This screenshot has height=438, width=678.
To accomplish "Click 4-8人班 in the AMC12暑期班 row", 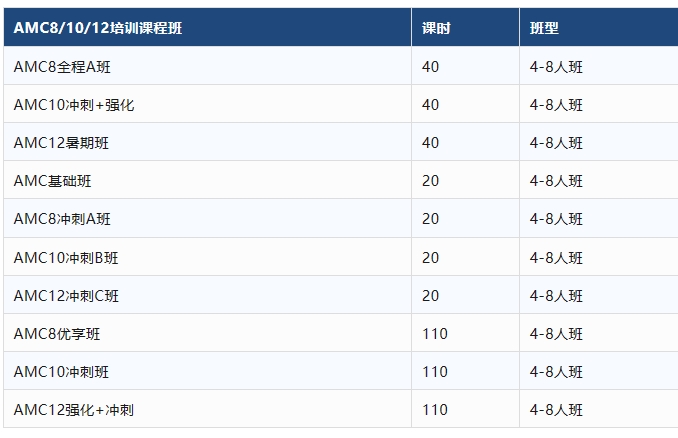I will (556, 143).
